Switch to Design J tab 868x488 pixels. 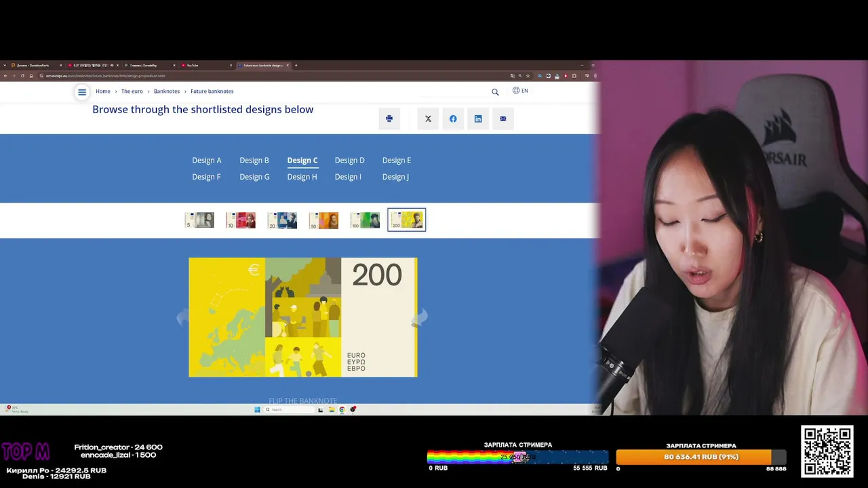coord(395,177)
